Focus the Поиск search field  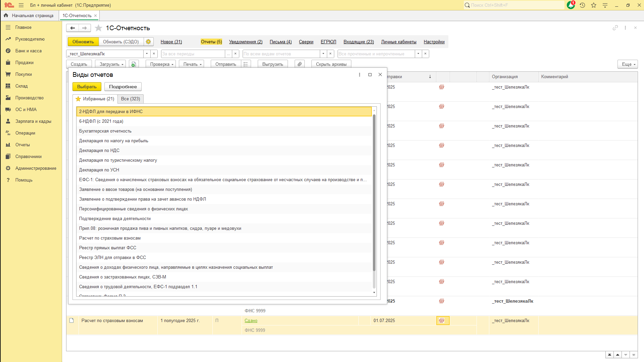[x=514, y=5]
